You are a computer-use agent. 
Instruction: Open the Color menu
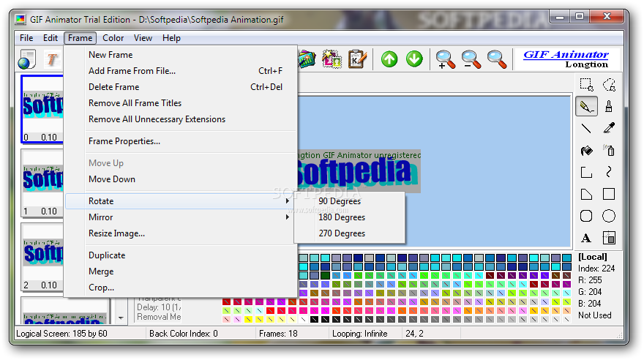[113, 38]
